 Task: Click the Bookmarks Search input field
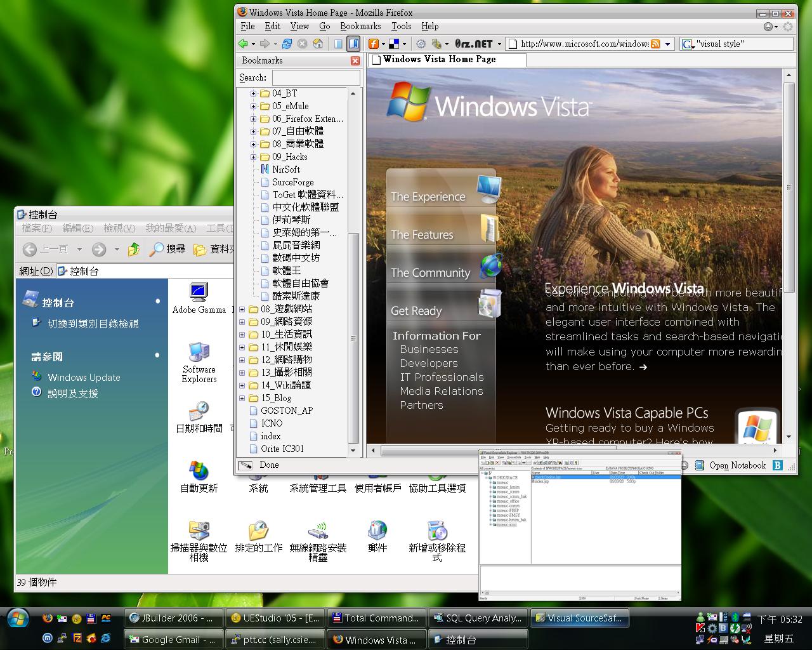pos(316,77)
